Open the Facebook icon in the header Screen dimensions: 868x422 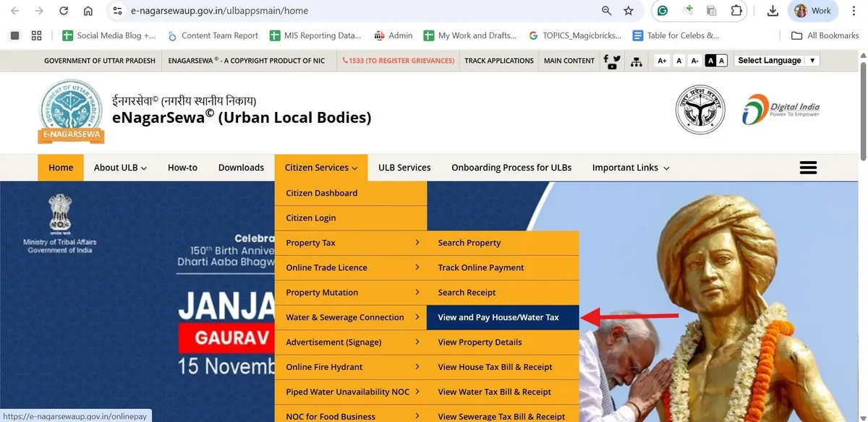(x=606, y=59)
